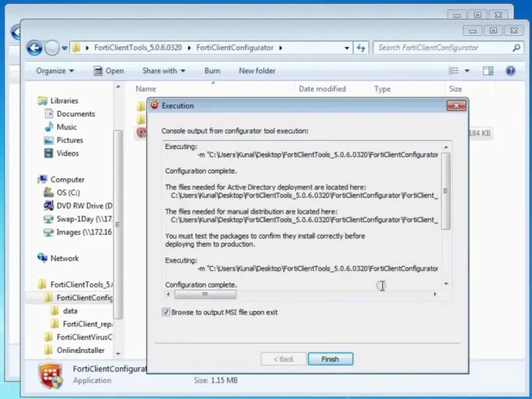Screen dimensions: 532x399
Task: Sort by Date modified column
Action: [x=323, y=89]
